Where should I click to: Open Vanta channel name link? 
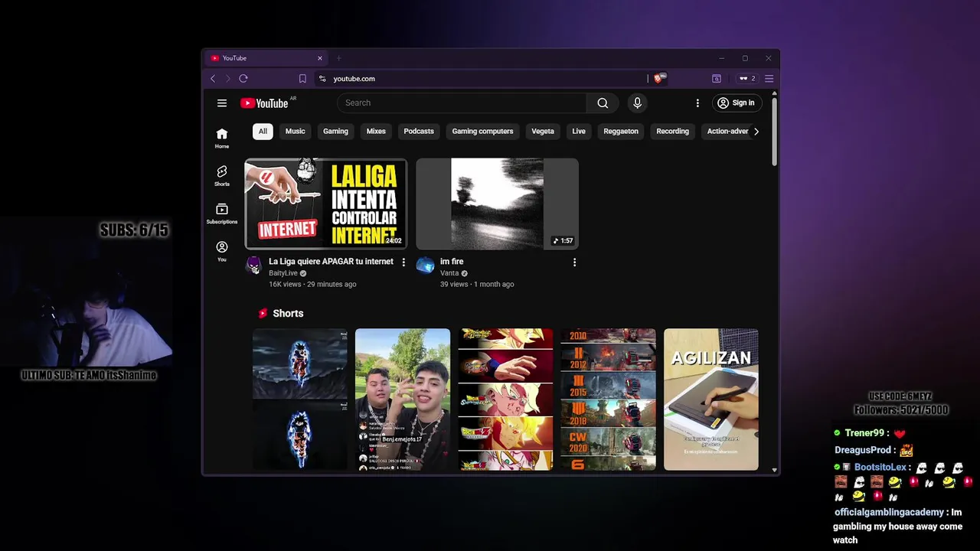coord(449,273)
